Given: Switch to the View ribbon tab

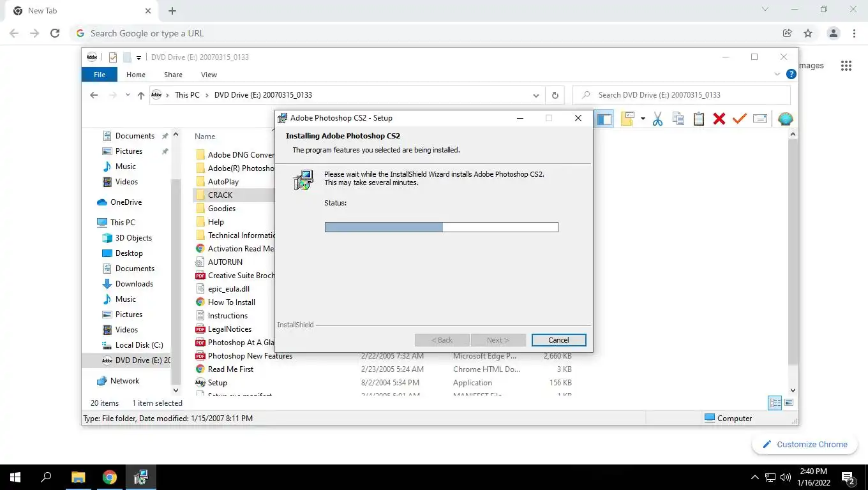Looking at the screenshot, I should click(x=209, y=75).
